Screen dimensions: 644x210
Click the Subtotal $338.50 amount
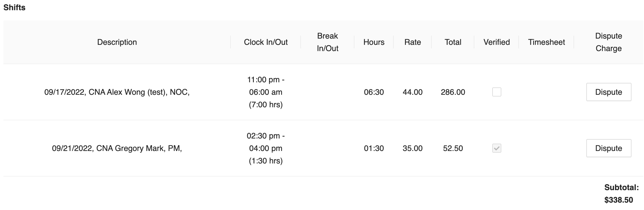pyautogui.click(x=618, y=200)
